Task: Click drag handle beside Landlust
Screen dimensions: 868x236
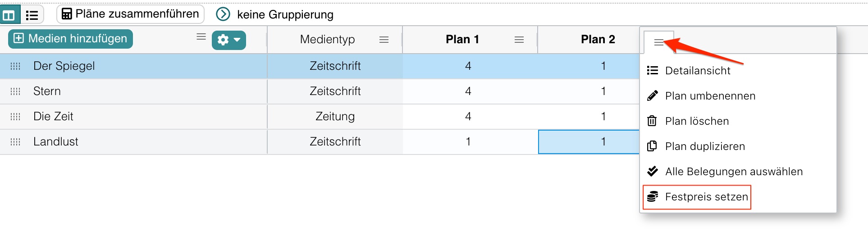Action: pos(15,142)
